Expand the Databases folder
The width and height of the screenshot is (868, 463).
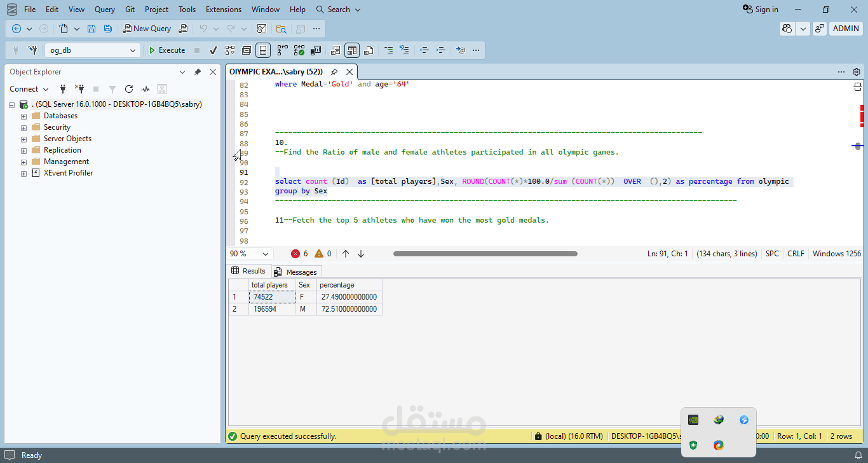pos(24,116)
